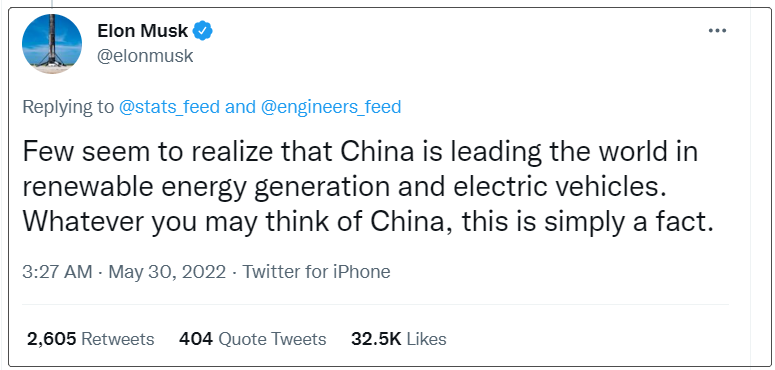This screenshot has height=370, width=775.
Task: Open the three-dot more options menu
Action: [x=717, y=31]
